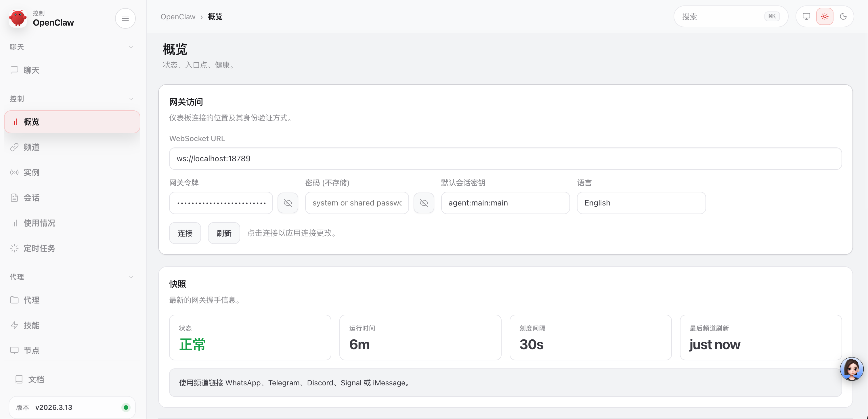The image size is (868, 419).
Task: Open 技能 skills lightning icon item
Action: coord(31,325)
